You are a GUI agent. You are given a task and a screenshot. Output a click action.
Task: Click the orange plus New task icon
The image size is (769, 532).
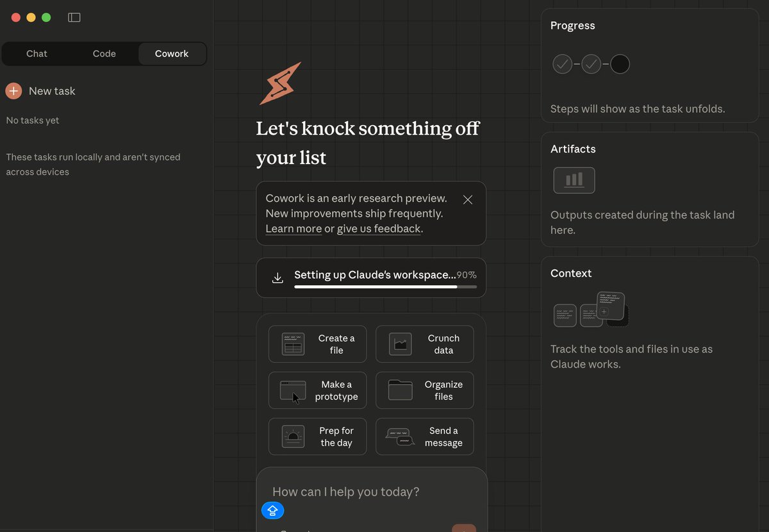pyautogui.click(x=13, y=91)
